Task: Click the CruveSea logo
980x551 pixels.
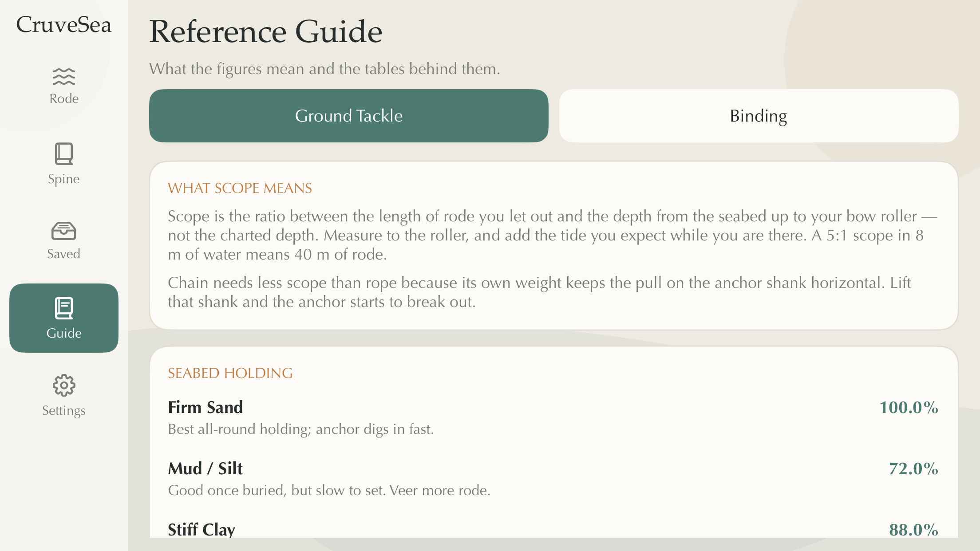Action: point(64,24)
